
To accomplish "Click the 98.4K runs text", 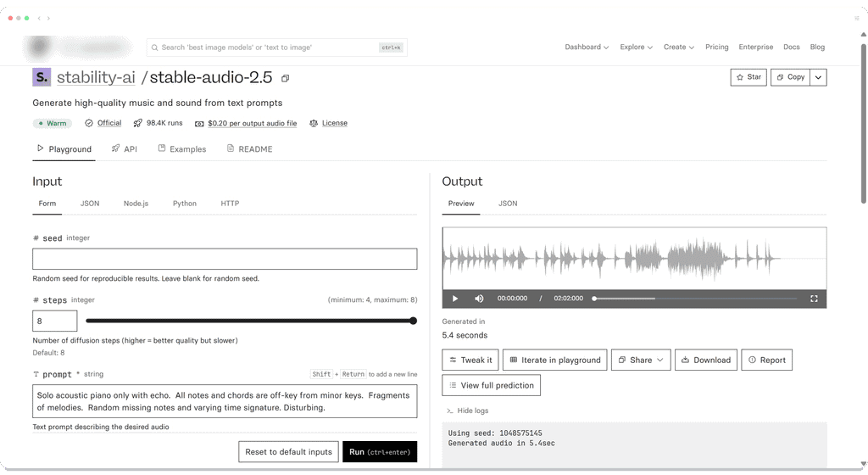I will (x=164, y=123).
